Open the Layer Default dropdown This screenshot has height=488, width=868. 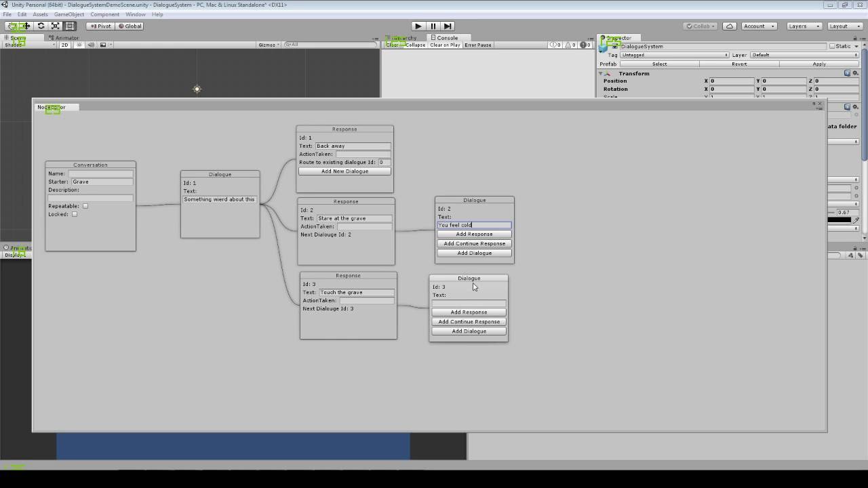point(804,55)
